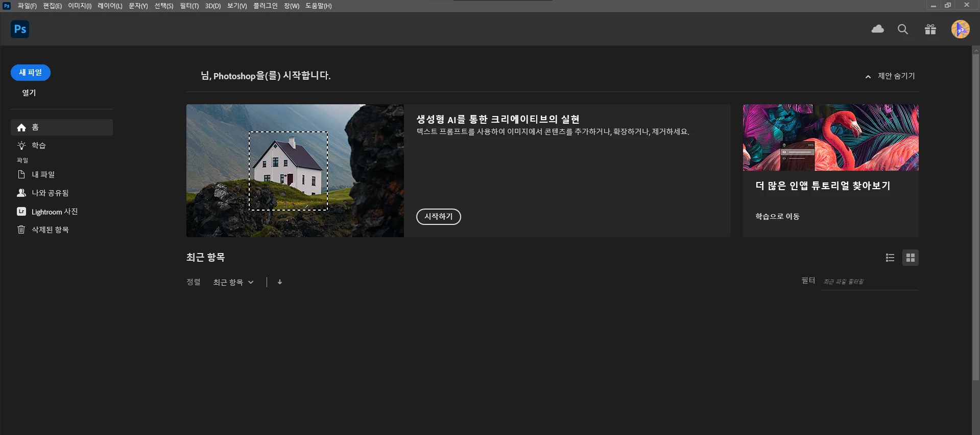Viewport: 980px width, 435px height.
Task: Collapse suggestions with 제안 숨기기
Action: pyautogui.click(x=890, y=76)
